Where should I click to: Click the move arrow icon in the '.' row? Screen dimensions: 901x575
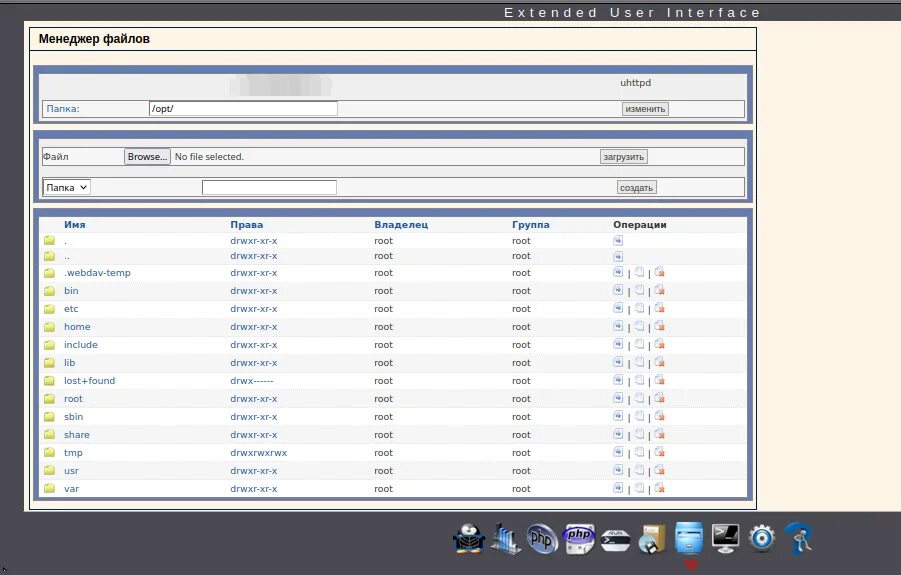pyautogui.click(x=618, y=241)
